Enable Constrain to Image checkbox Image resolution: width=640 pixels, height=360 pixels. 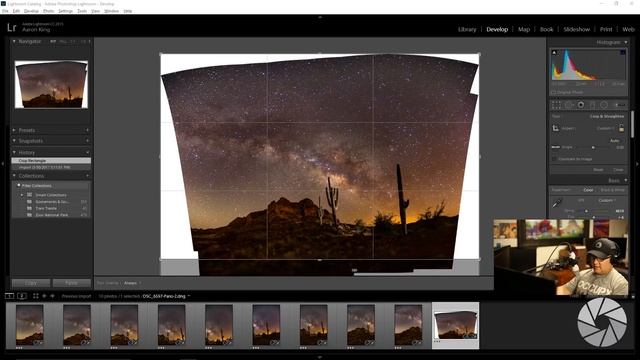point(554,159)
